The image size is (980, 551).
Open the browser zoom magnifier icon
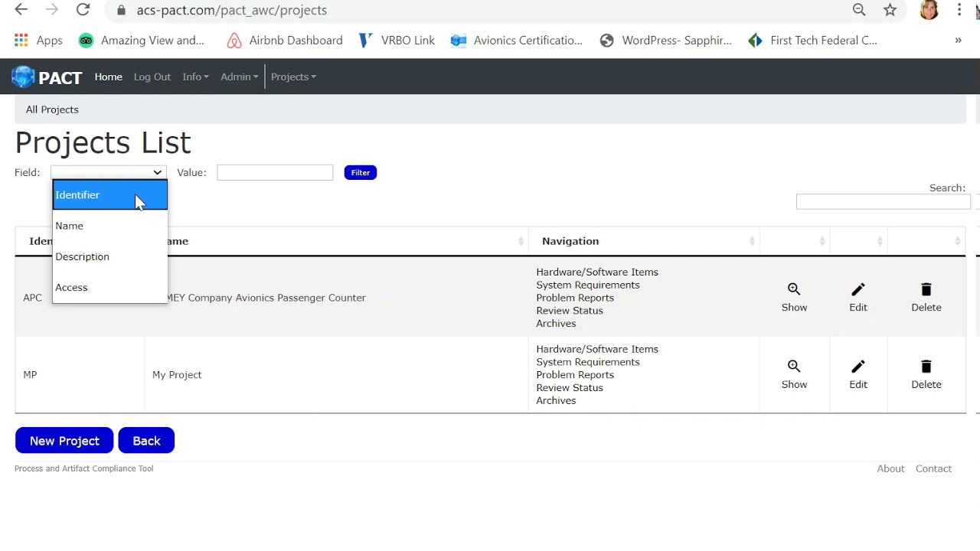tap(859, 10)
